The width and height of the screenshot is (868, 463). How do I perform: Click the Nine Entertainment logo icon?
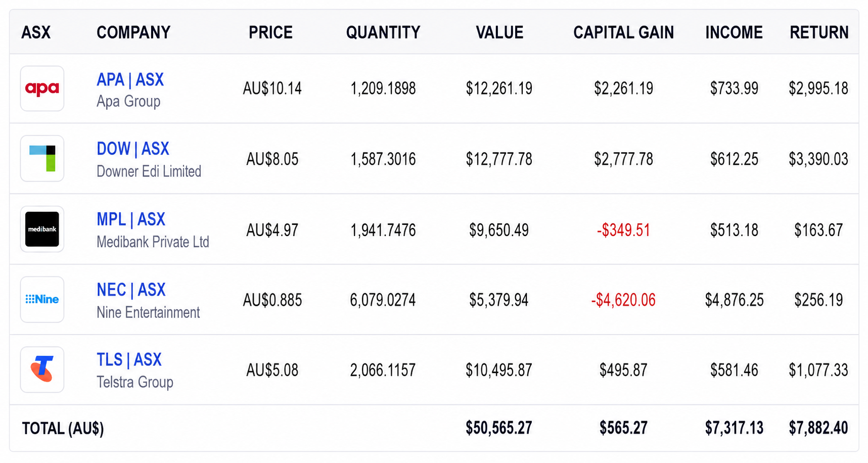pyautogui.click(x=42, y=299)
